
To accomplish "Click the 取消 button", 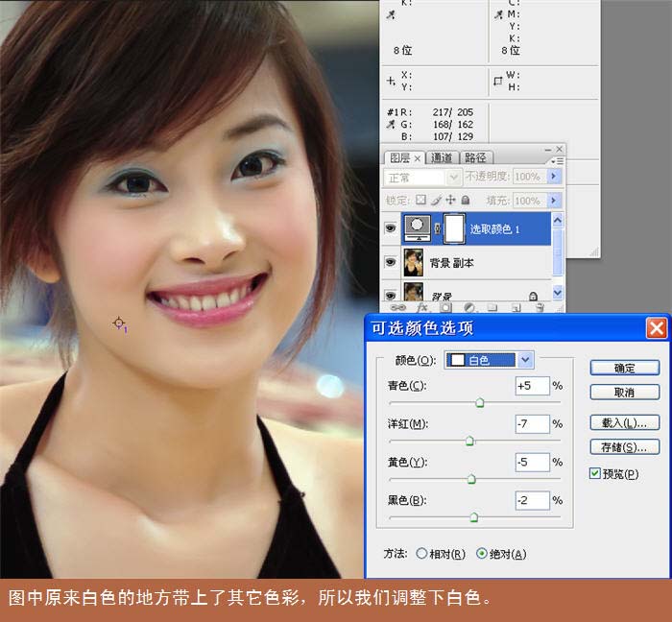I will [x=624, y=392].
